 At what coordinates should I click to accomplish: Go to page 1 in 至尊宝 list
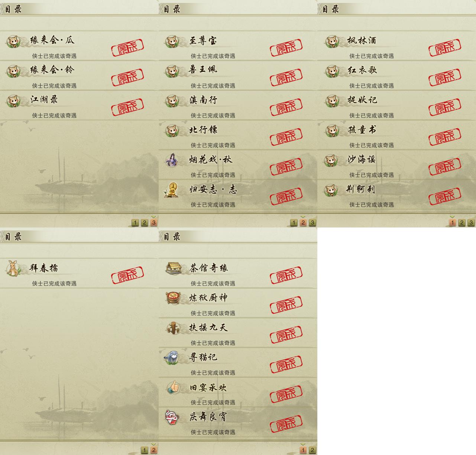click(x=294, y=223)
